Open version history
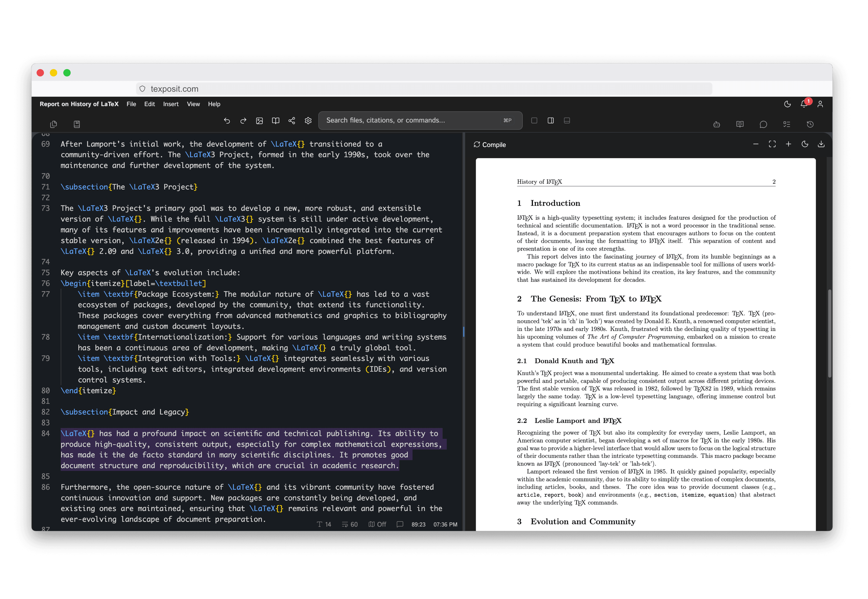This screenshot has height=599, width=868. [810, 124]
